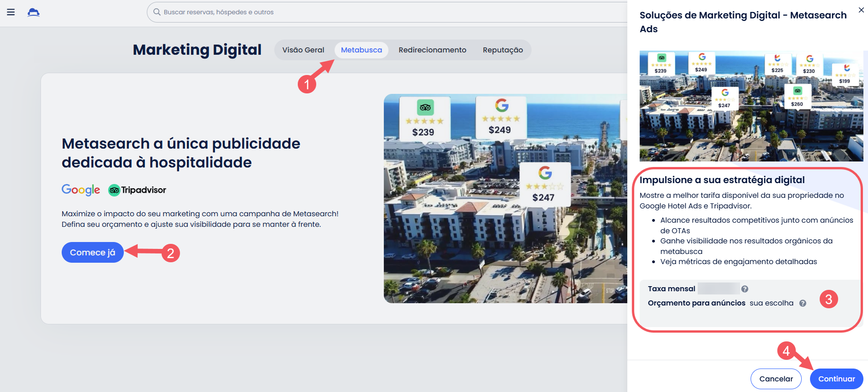Viewport: 868px width, 392px height.
Task: Click $239 Tripadvisor price tag in large image
Action: pyautogui.click(x=424, y=119)
